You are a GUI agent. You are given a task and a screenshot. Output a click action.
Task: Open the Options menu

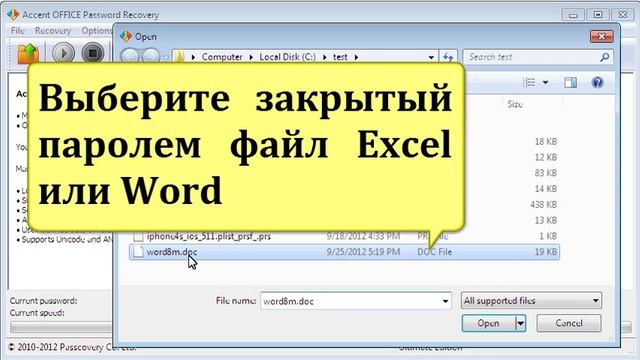click(x=96, y=31)
